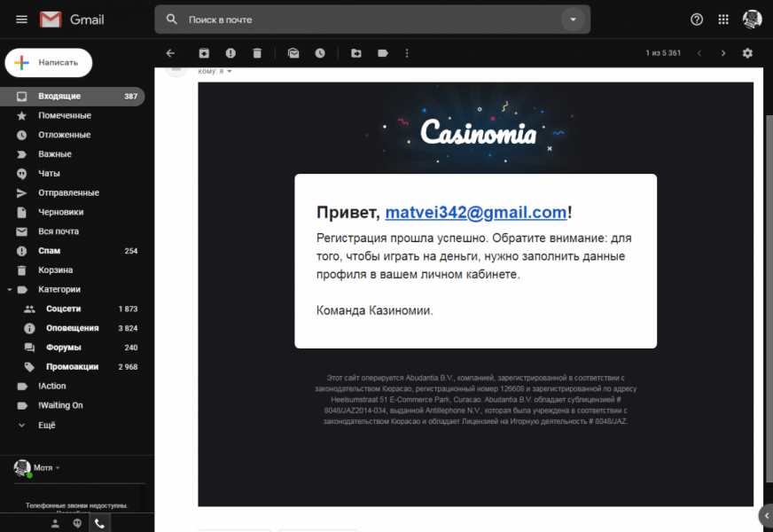The height and width of the screenshot is (532, 773).
Task: Open the Соцсети category
Action: click(x=72, y=309)
